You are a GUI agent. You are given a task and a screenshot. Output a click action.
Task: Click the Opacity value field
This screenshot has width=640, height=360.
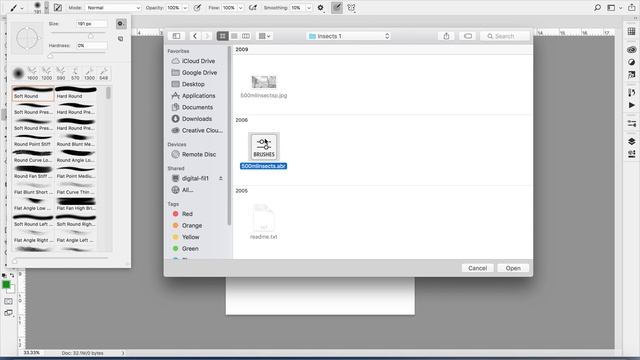[173, 8]
